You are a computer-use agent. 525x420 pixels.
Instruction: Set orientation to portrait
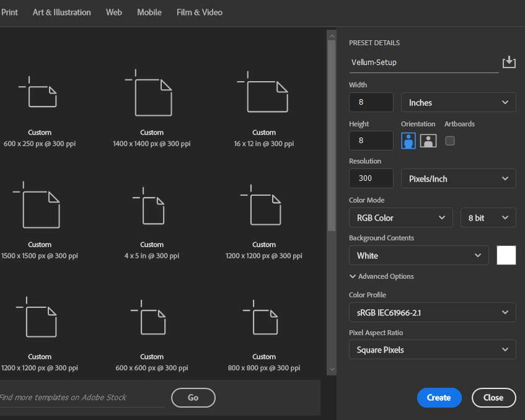coord(408,141)
